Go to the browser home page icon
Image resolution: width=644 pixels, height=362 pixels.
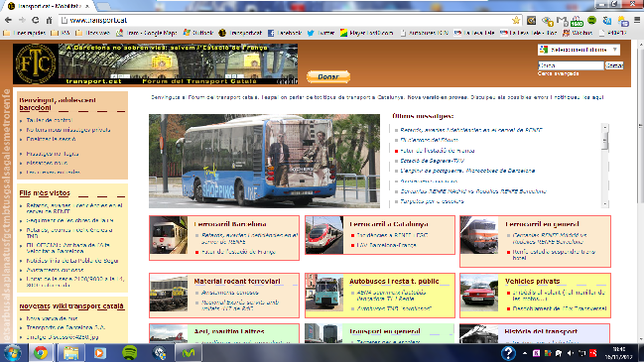point(49,20)
